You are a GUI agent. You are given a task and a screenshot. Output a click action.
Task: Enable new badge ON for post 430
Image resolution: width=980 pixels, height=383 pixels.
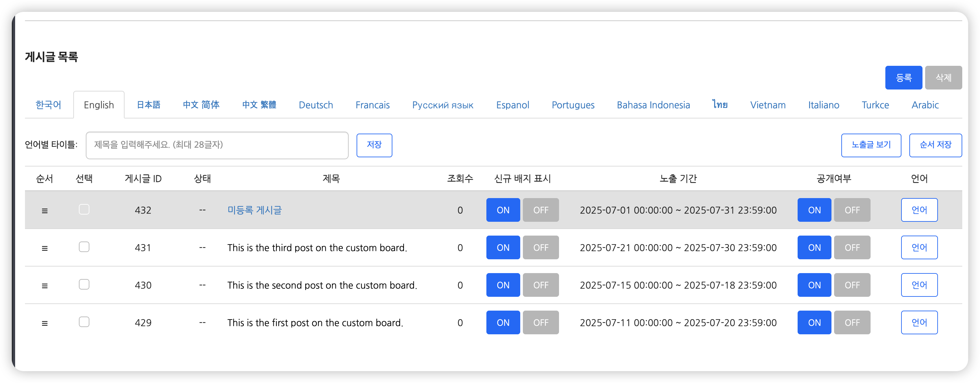click(502, 285)
